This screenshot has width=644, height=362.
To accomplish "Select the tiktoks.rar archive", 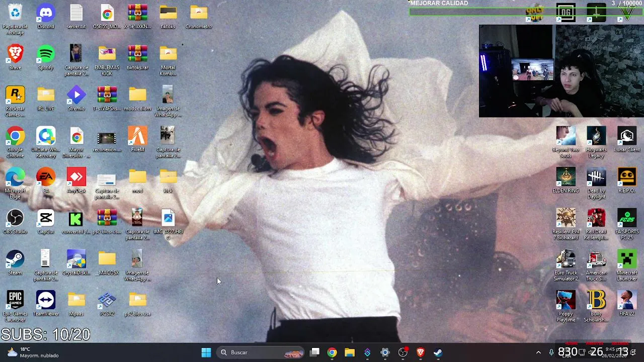I will tap(137, 57).
